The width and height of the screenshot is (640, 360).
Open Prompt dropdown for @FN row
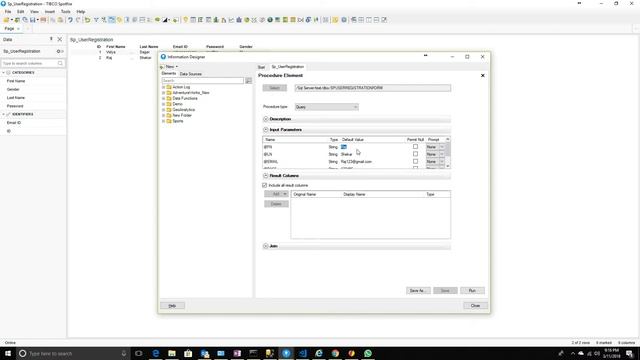(442, 147)
